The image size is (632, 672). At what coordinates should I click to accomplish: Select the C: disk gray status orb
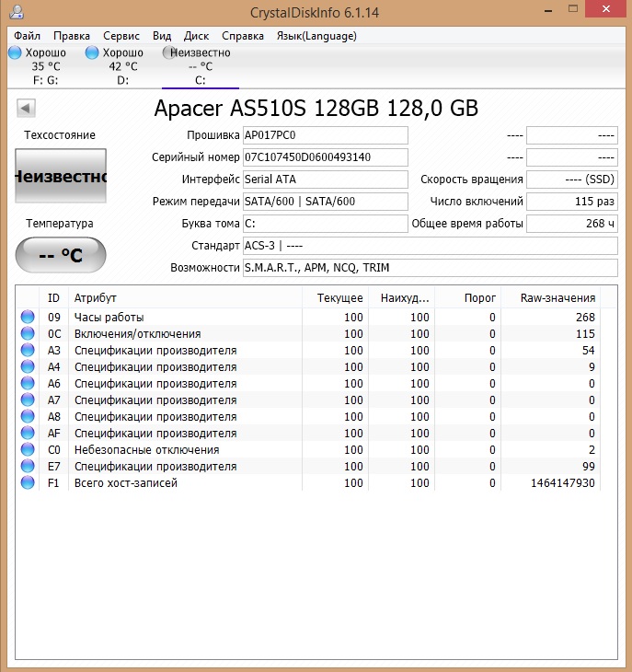pyautogui.click(x=168, y=52)
